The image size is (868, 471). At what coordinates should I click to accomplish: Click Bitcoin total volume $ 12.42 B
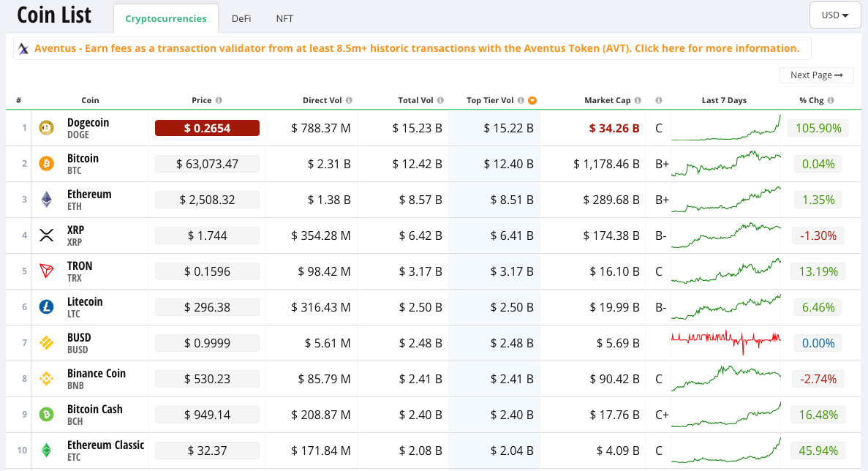(x=417, y=164)
